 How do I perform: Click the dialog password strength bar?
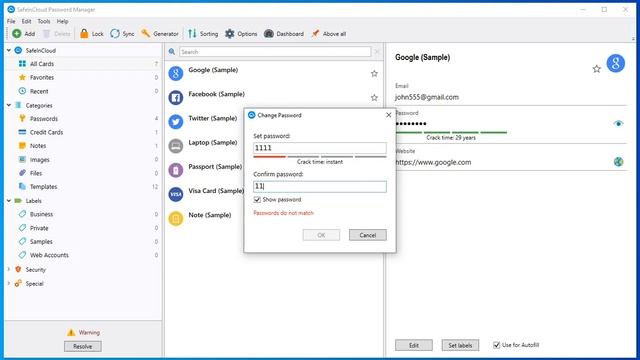coord(320,157)
